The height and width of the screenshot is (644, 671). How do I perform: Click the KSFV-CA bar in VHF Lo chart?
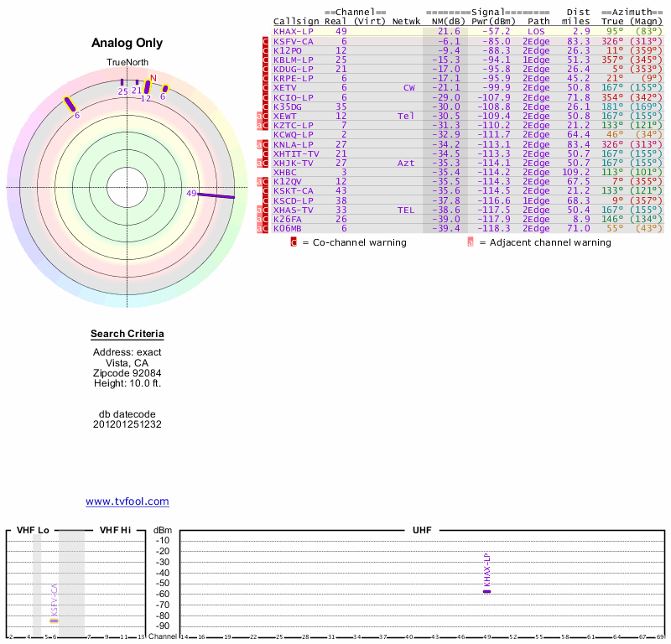54,620
